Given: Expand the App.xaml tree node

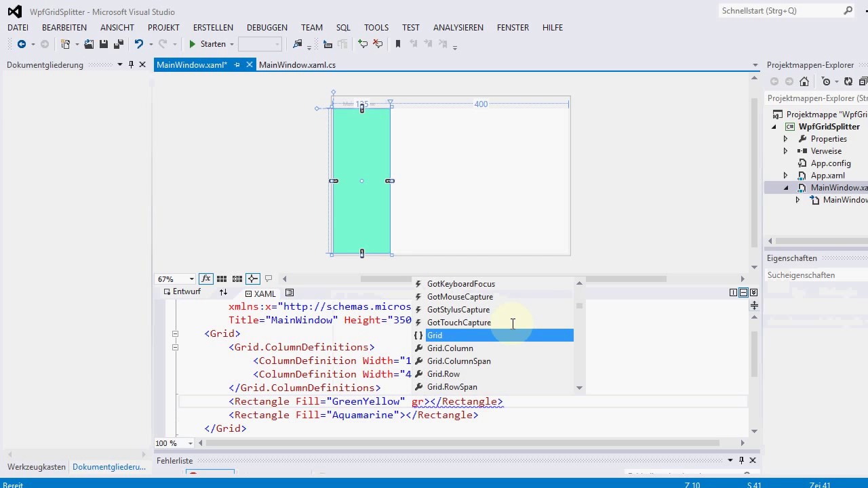Looking at the screenshot, I should [785, 176].
